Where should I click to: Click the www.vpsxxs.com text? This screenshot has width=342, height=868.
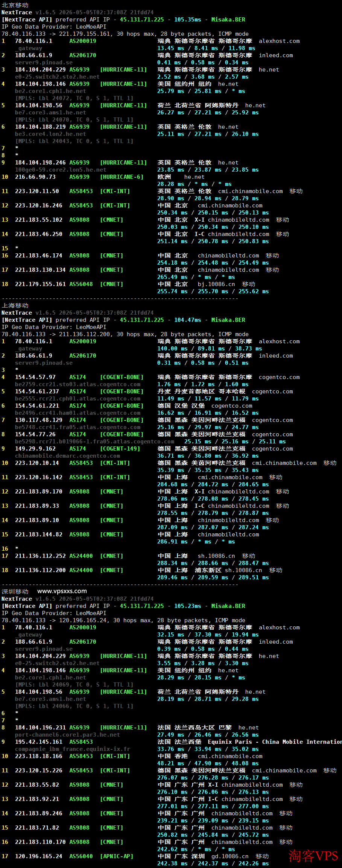point(62,591)
